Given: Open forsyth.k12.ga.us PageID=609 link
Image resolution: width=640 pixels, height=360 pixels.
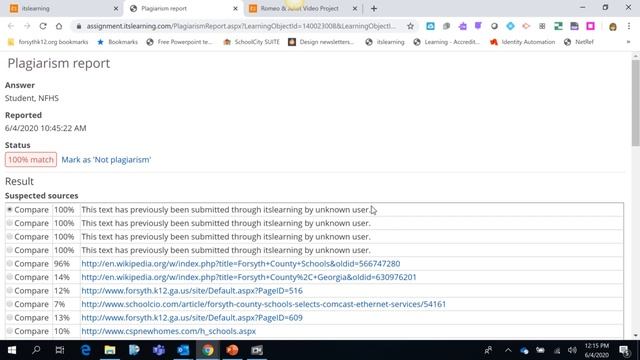Looking at the screenshot, I should (x=192, y=318).
